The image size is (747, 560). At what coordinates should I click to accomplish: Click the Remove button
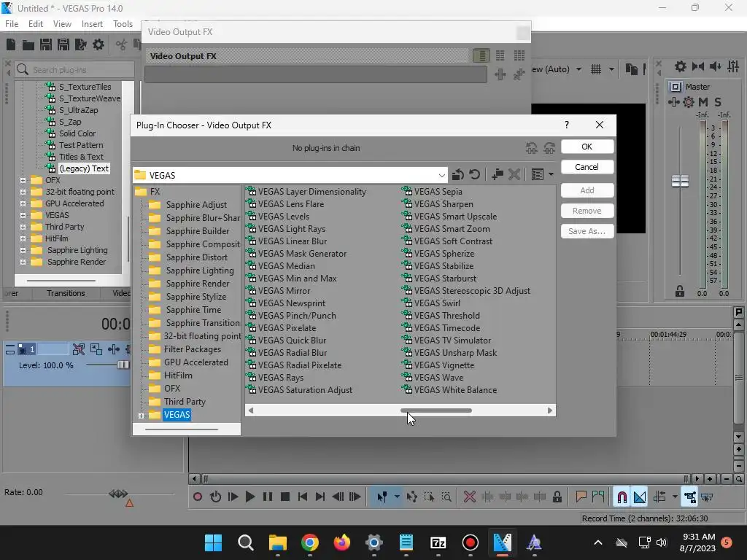[x=587, y=211]
